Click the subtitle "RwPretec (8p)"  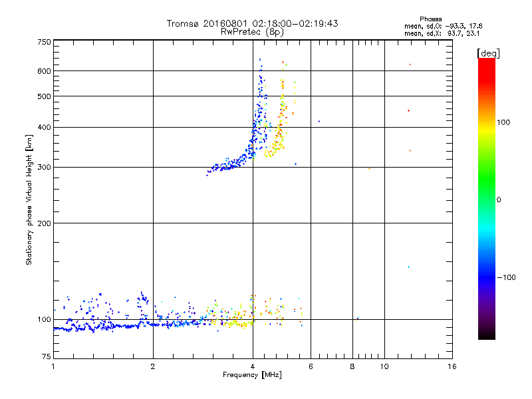tap(252, 32)
